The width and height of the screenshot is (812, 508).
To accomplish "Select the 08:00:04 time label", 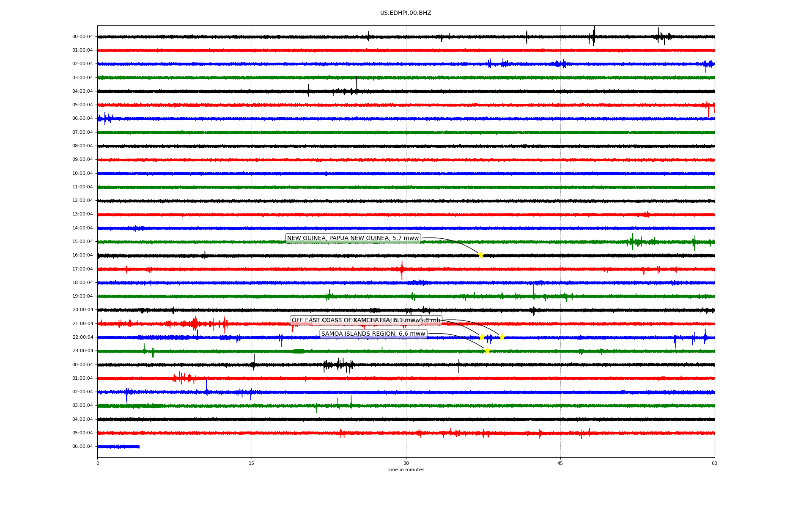I will click(x=82, y=146).
